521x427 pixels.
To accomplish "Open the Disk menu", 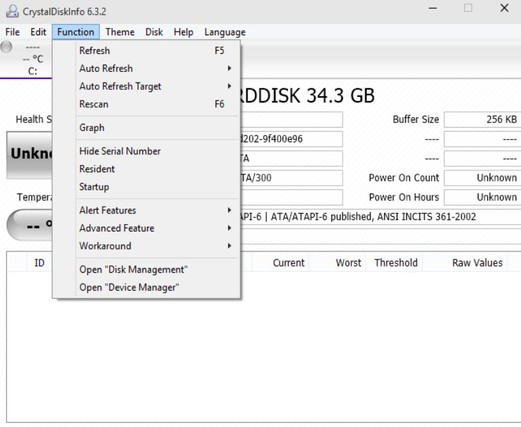I will 154,32.
